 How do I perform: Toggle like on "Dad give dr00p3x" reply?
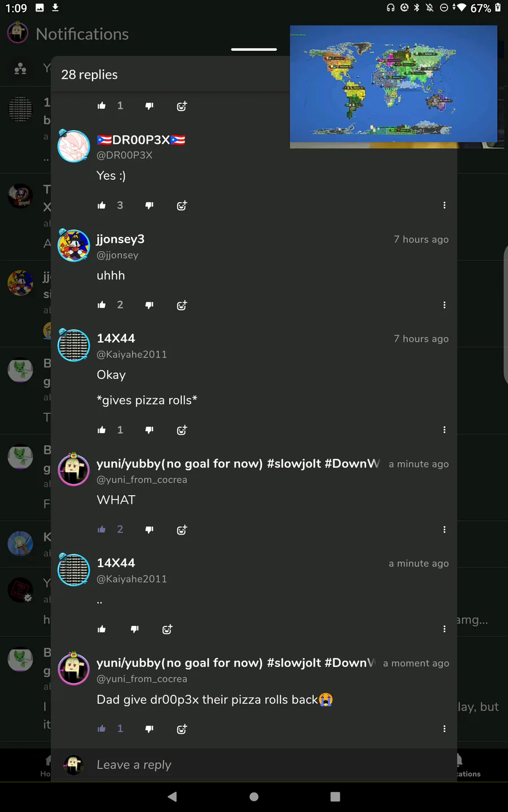[x=102, y=729]
